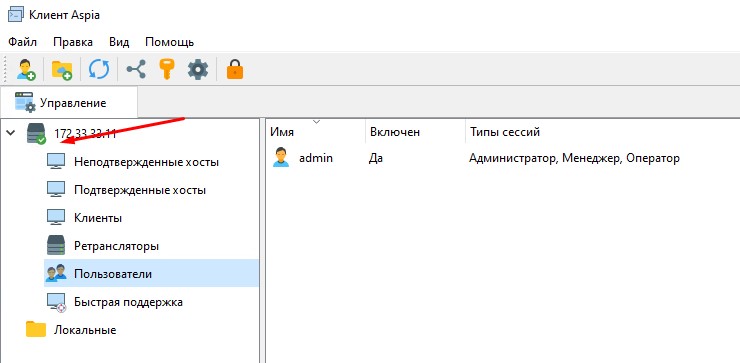Sort by the Типы сессий column header
Viewport: 740px width, 363px height.
602,132
